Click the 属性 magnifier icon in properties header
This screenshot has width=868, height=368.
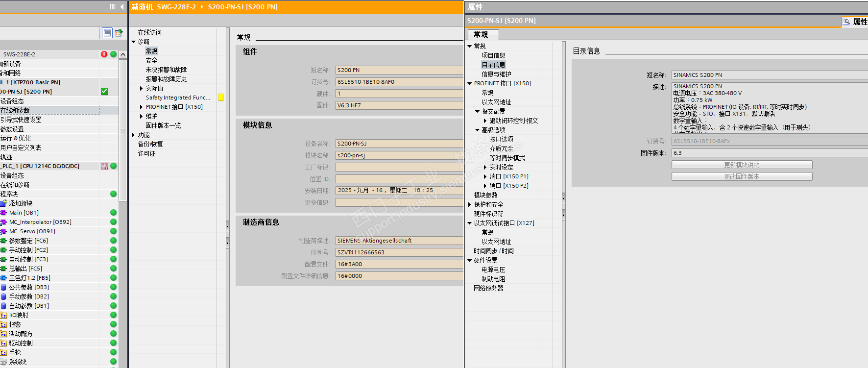click(846, 22)
